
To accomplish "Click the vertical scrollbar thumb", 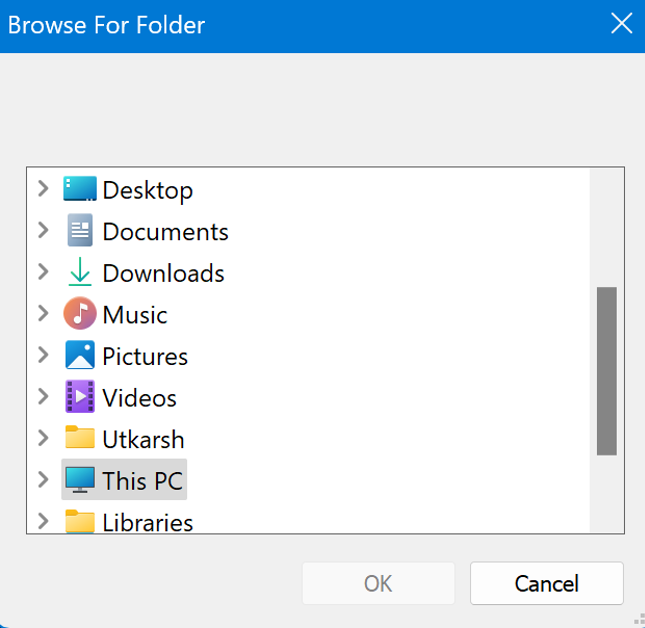I will point(606,371).
